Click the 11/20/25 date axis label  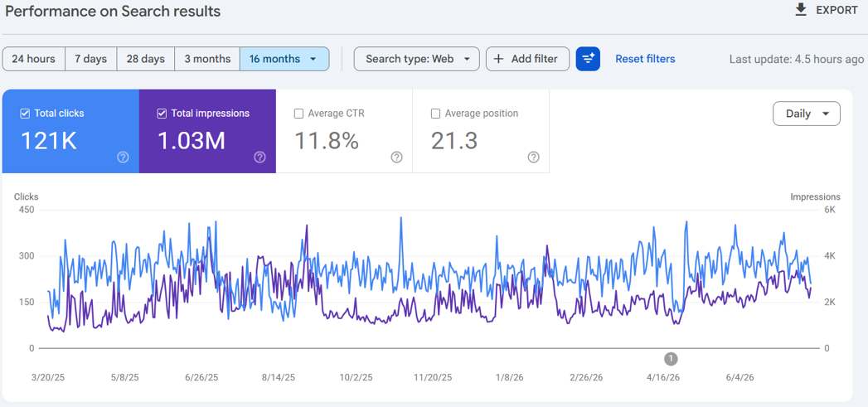[x=433, y=378]
